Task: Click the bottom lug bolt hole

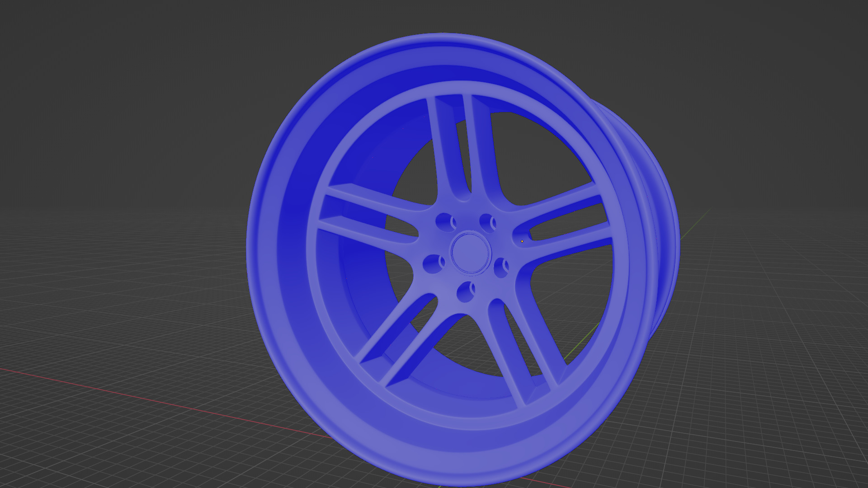Action: tap(467, 292)
